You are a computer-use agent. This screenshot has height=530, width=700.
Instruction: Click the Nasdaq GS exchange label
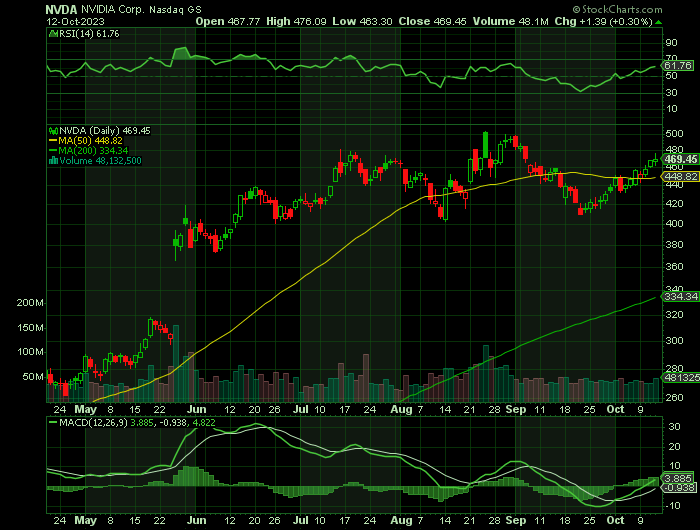pyautogui.click(x=175, y=9)
